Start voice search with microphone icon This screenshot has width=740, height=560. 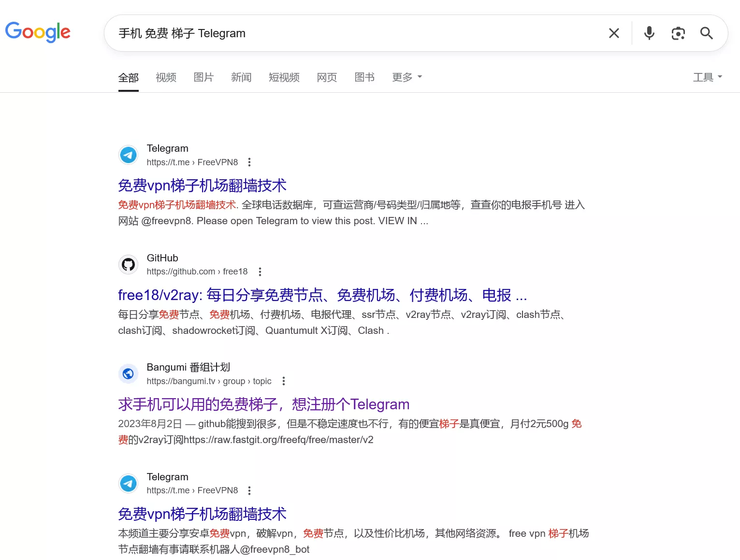pos(649,33)
